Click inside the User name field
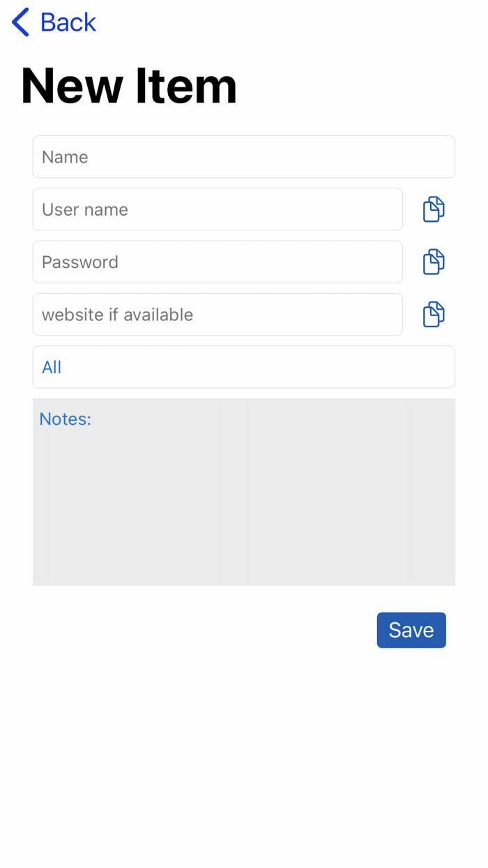488x868 pixels. 209,209
